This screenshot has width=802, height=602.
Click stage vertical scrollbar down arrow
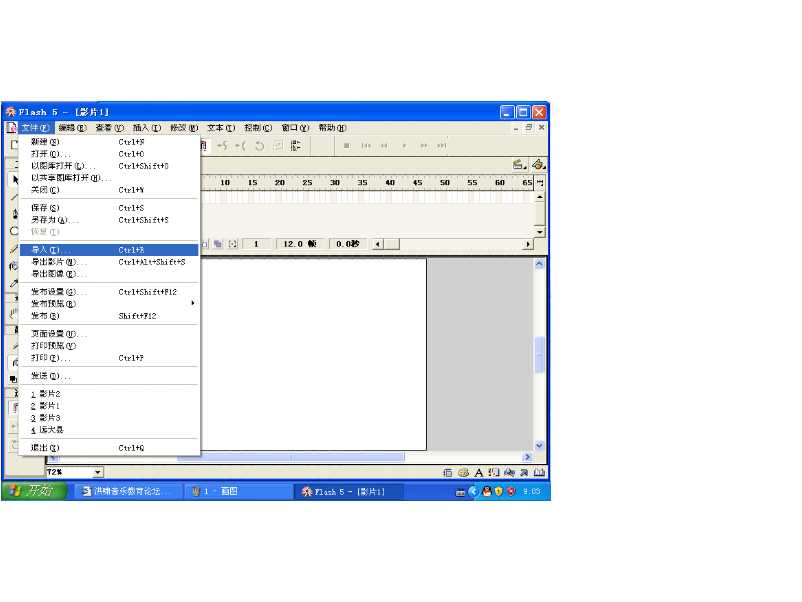(539, 445)
